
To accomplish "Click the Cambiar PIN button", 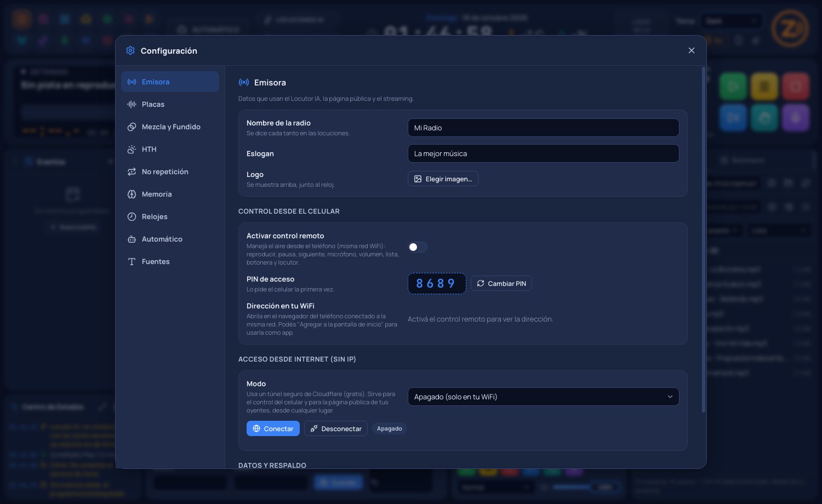I will point(501,283).
